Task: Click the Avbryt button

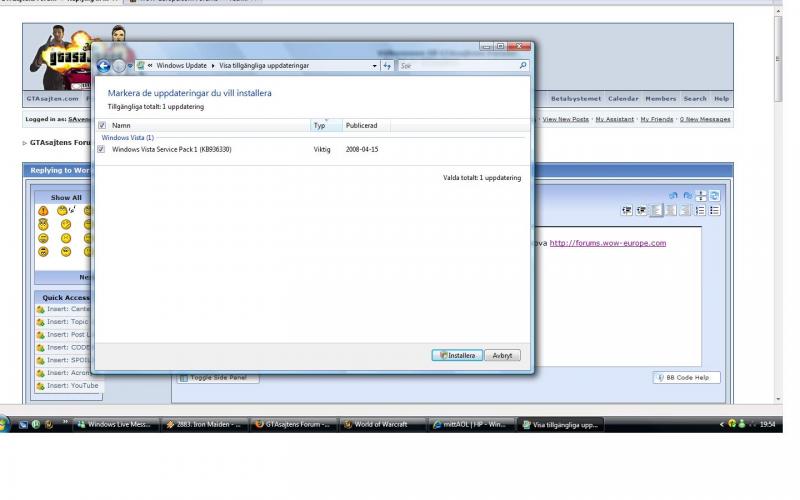Action: coord(502,356)
